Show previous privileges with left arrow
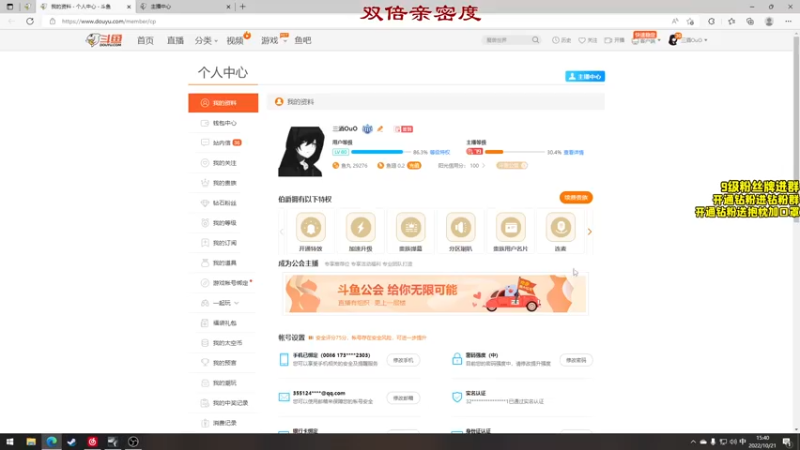The height and width of the screenshot is (450, 800). (282, 232)
